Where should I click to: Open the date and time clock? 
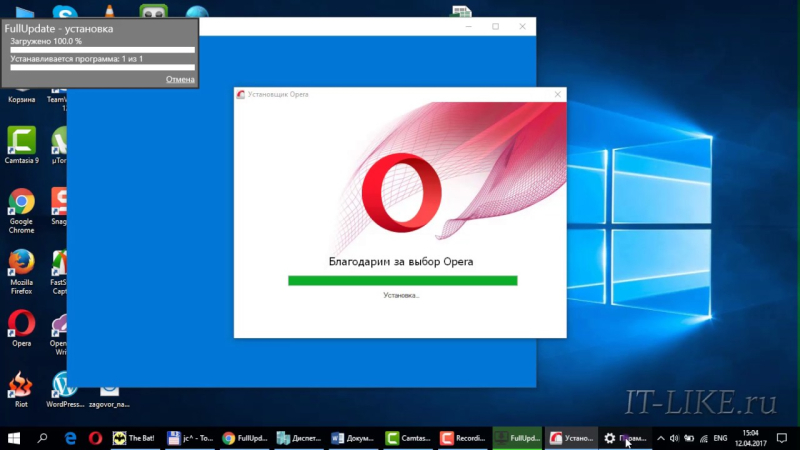752,438
